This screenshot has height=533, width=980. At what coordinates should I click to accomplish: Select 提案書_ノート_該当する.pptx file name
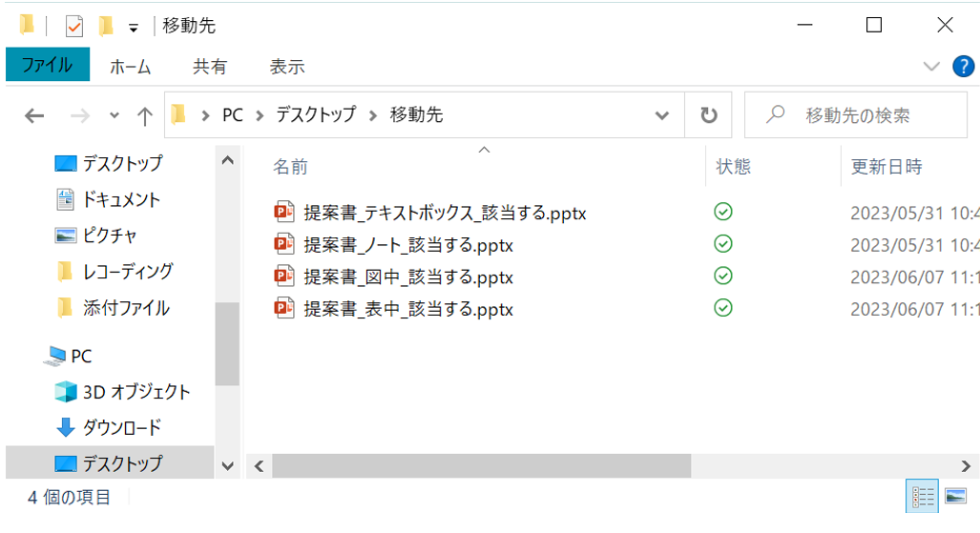point(408,245)
